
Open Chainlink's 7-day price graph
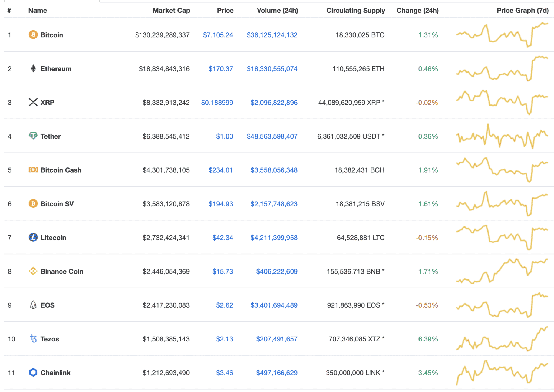[x=502, y=373]
